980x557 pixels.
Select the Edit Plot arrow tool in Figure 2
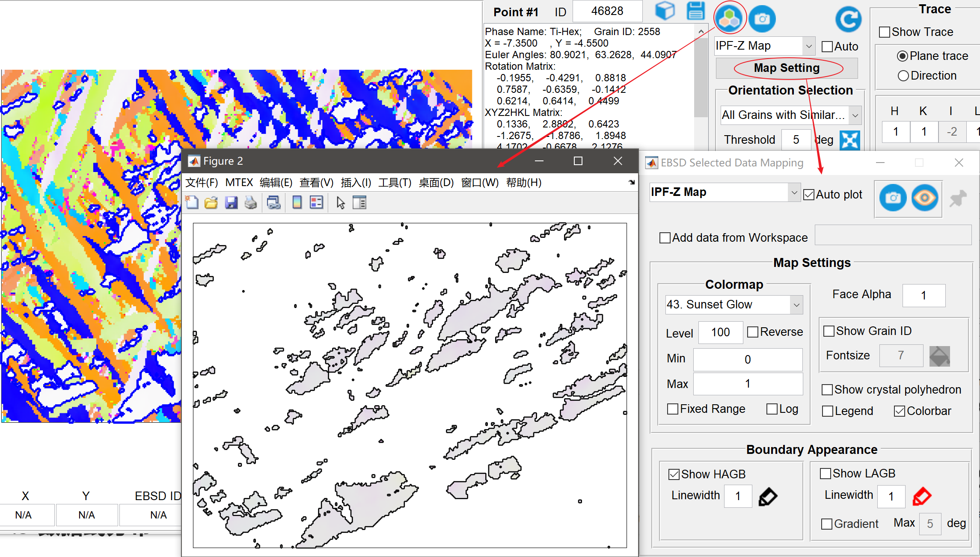[341, 202]
